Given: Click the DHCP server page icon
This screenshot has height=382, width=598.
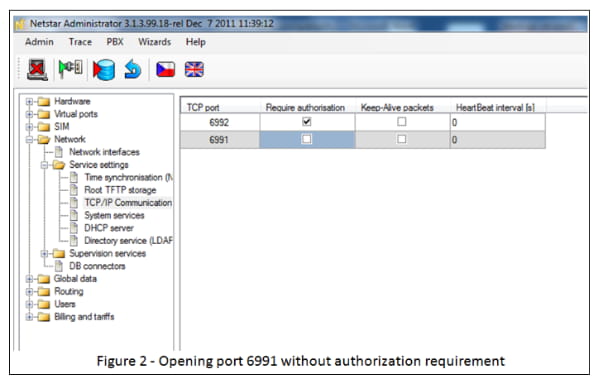Looking at the screenshot, I should [x=74, y=228].
